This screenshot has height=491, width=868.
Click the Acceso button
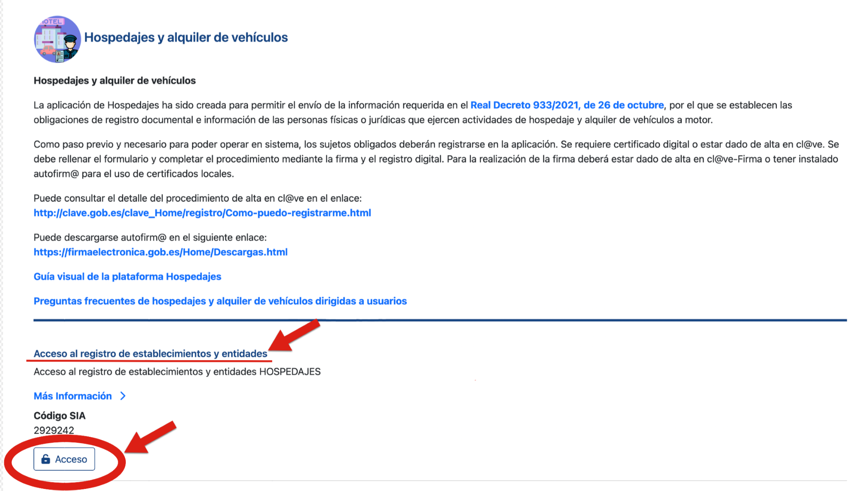tap(64, 459)
